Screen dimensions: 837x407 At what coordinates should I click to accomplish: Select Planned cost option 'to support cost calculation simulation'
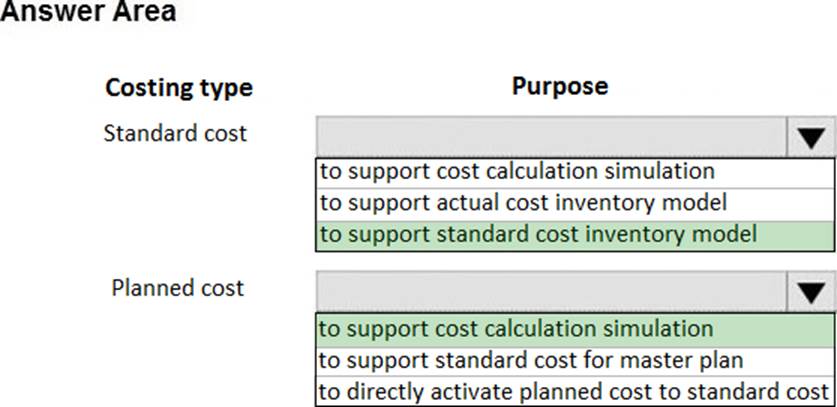(517, 328)
